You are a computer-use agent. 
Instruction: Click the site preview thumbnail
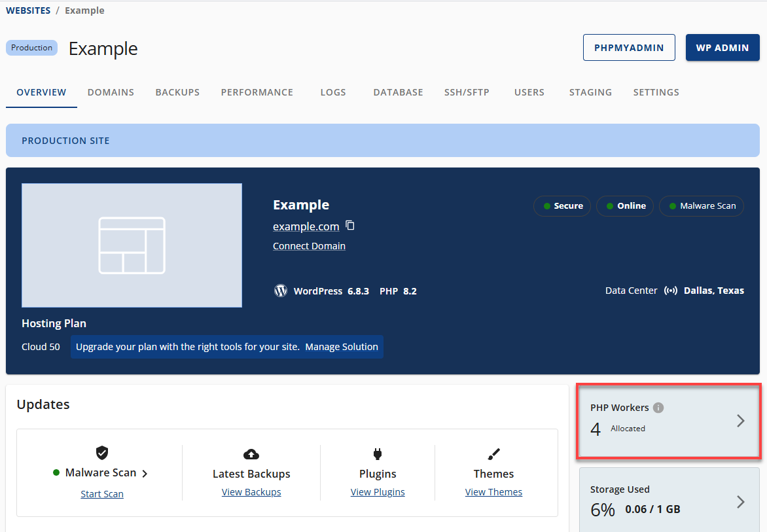[x=132, y=245]
